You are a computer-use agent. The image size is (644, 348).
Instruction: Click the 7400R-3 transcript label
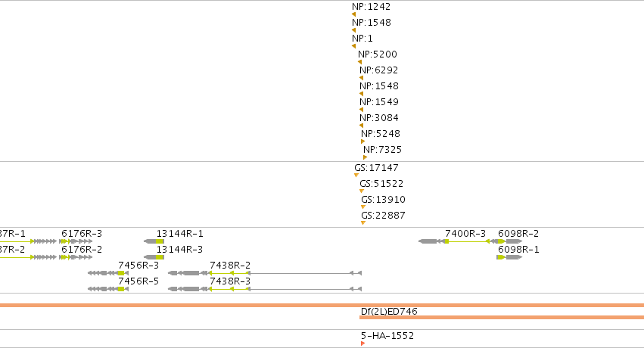point(465,234)
